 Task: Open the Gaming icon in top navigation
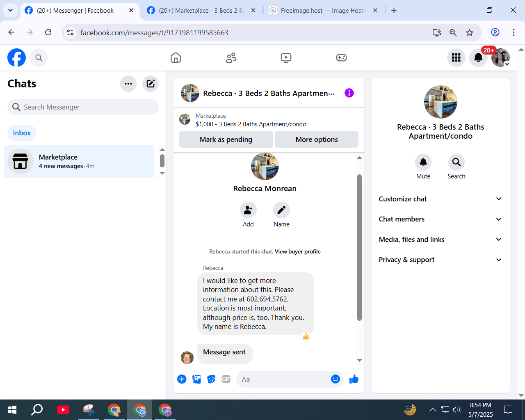341,58
